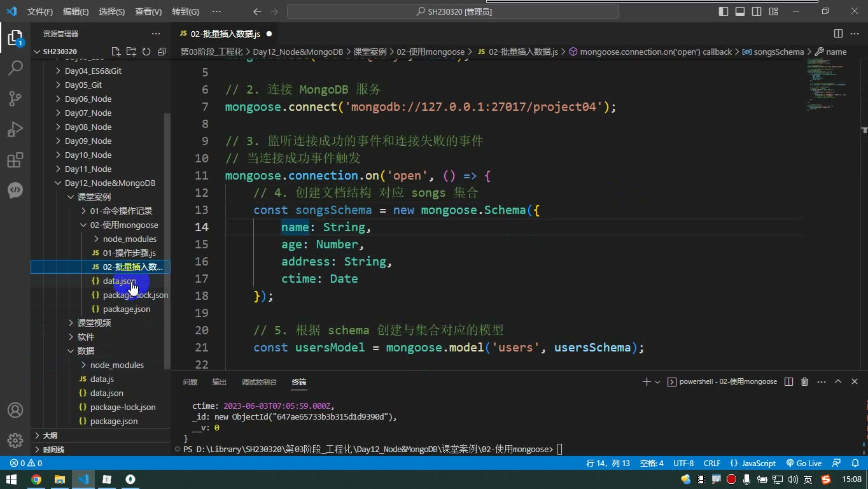Viewport: 868px width, 489px height.
Task: Click New File icon in explorer header
Action: 116,52
